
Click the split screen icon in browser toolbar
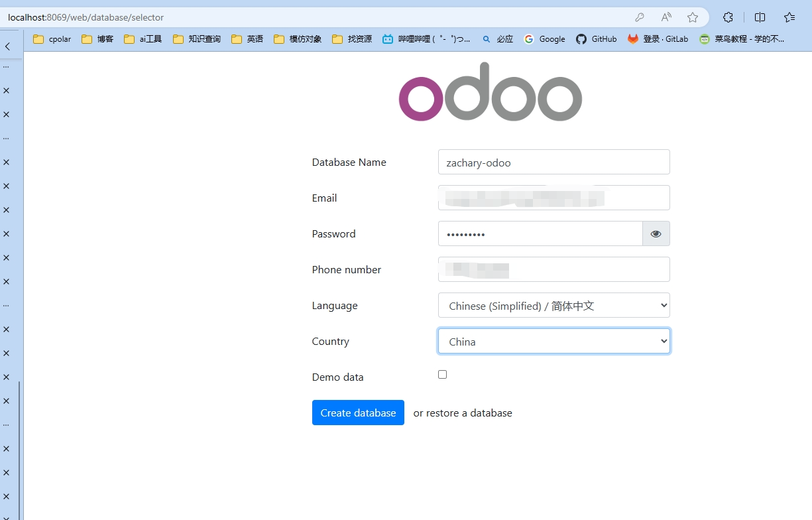click(760, 17)
